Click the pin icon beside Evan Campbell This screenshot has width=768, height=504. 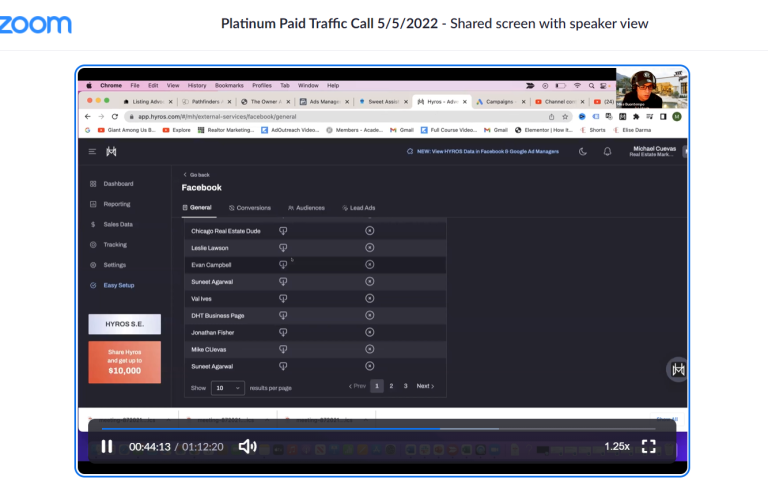point(283,265)
